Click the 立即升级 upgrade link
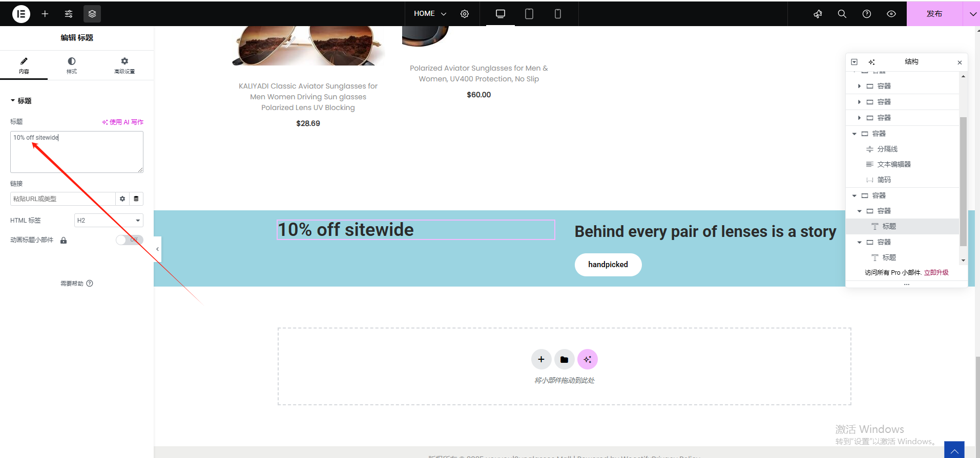This screenshot has height=458, width=980. [936, 273]
